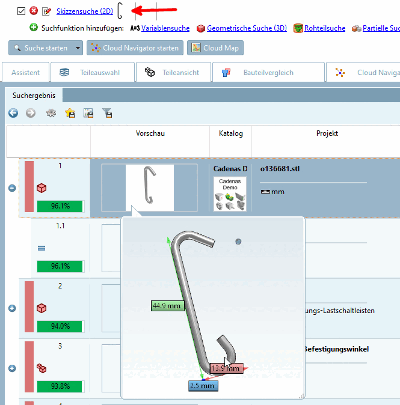Viewport: 400px width, 405px height.
Task: Click the export table icon next to favorites
Action: [x=88, y=113]
